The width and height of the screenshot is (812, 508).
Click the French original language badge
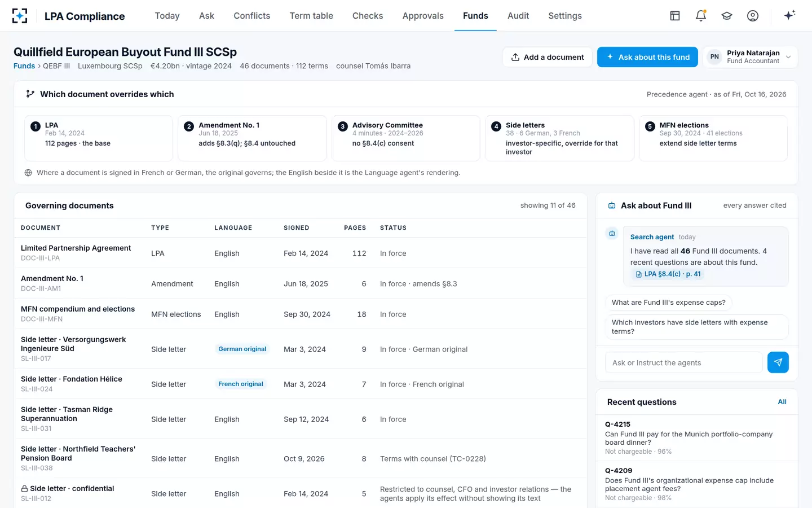(x=241, y=384)
